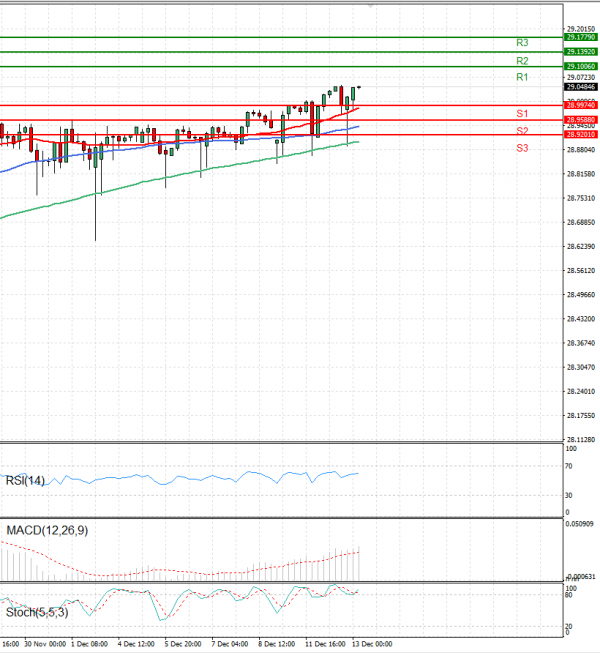Click the 28.81580 price scale value
The image size is (600, 653).
581,174
